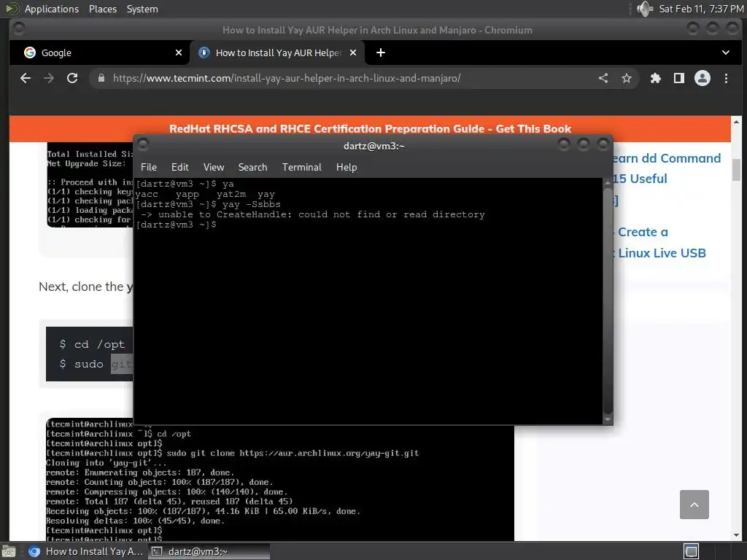Open the profile avatar menu
This screenshot has width=747, height=560.
tap(703, 78)
